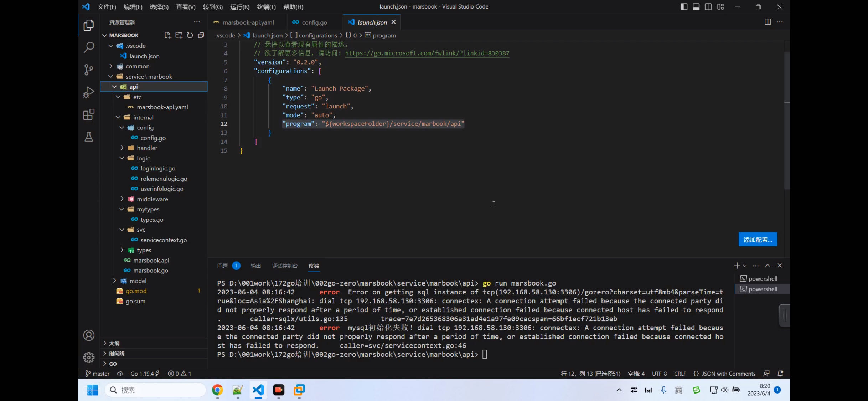Close the launch.json tab
Screen dimensions: 868x401
click(x=393, y=22)
